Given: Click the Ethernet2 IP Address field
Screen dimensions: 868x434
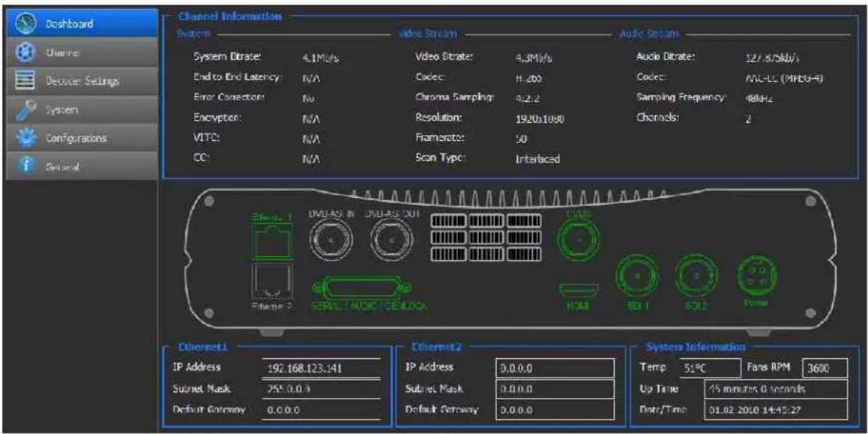Looking at the screenshot, I should tap(554, 368).
